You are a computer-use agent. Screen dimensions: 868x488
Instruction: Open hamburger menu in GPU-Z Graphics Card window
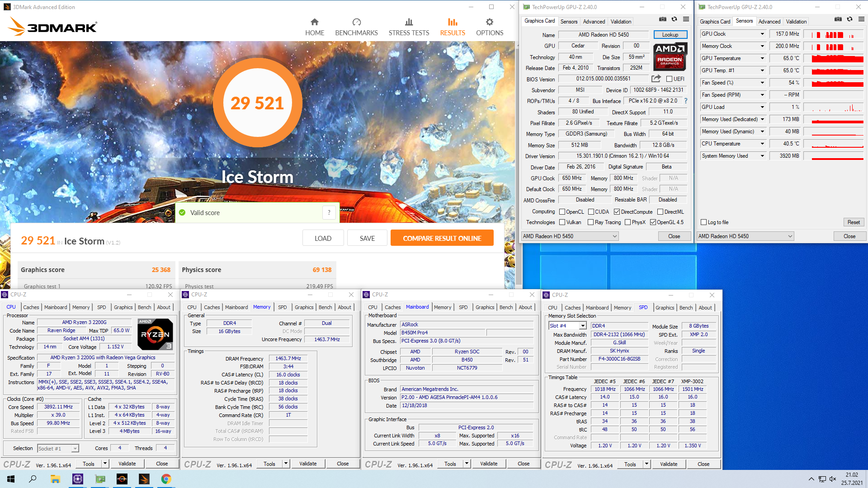click(x=686, y=19)
